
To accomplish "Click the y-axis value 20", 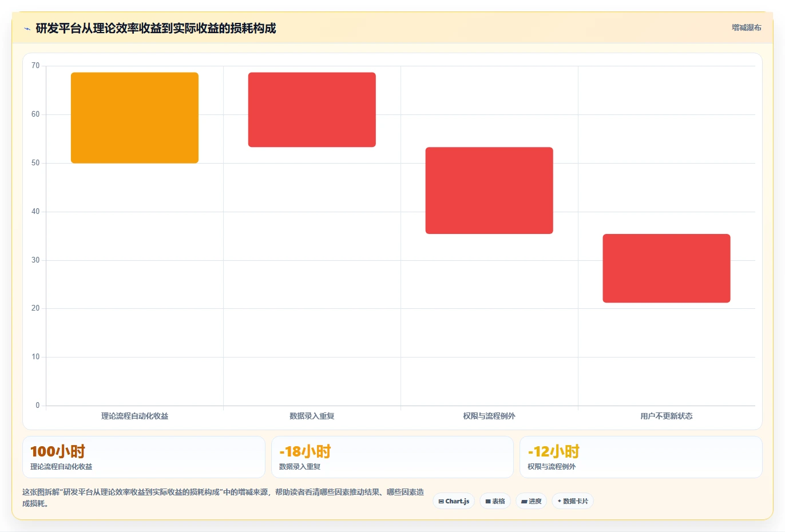I will pos(35,308).
